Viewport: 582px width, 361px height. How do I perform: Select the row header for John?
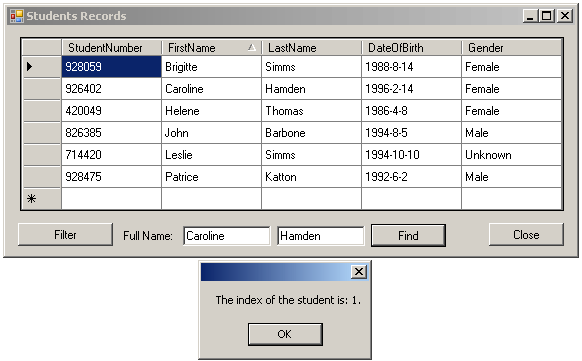point(42,133)
